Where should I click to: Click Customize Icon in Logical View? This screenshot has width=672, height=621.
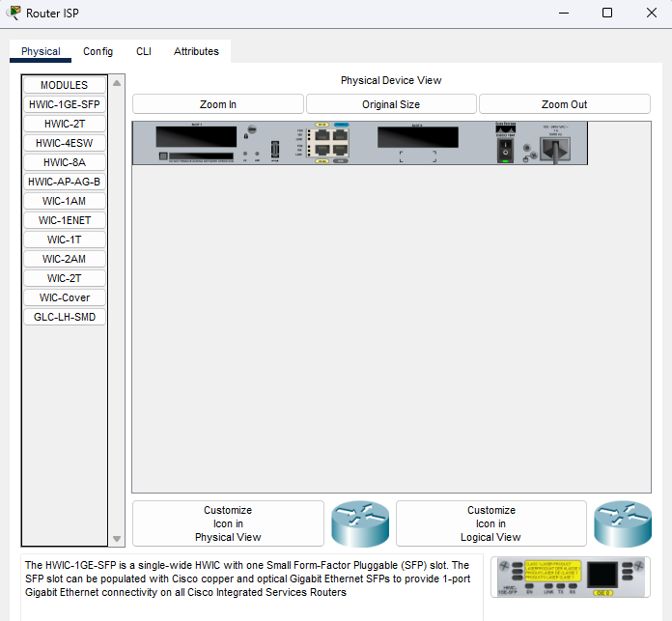(491, 523)
